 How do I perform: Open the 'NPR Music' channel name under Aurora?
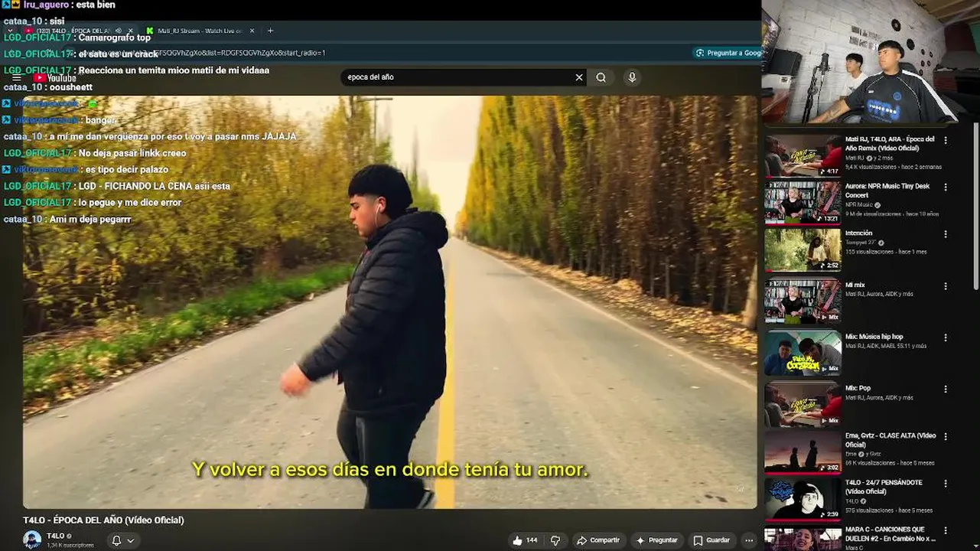860,205
